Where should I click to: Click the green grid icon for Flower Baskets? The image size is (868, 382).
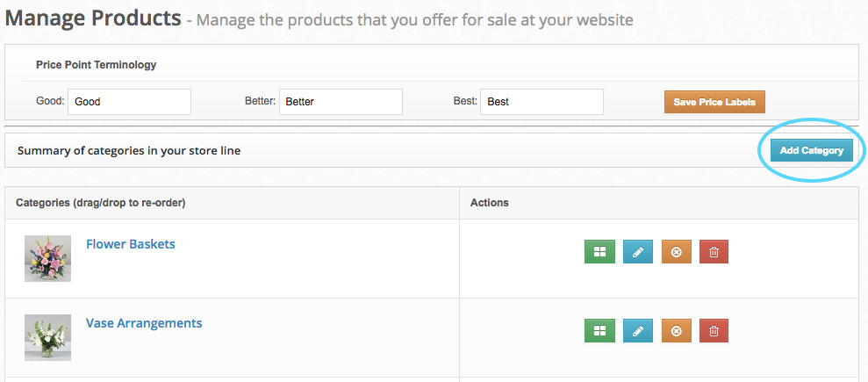coord(599,252)
